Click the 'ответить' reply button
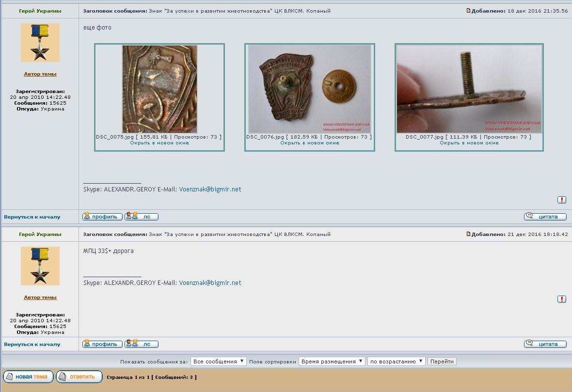 click(79, 376)
